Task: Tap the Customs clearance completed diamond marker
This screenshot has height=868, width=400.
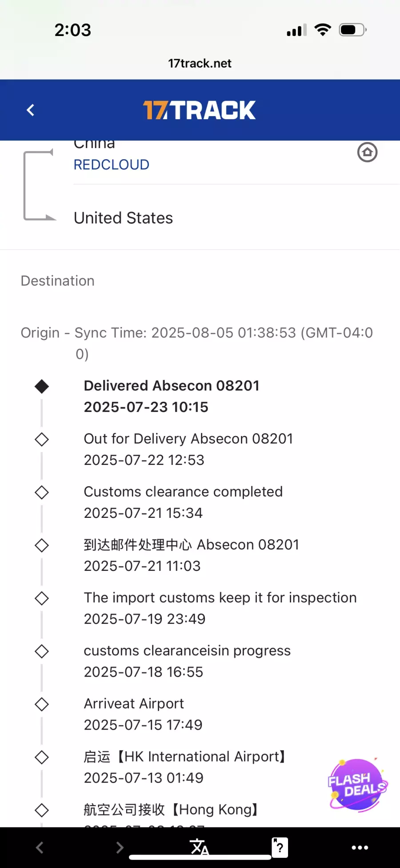Action: click(x=42, y=492)
